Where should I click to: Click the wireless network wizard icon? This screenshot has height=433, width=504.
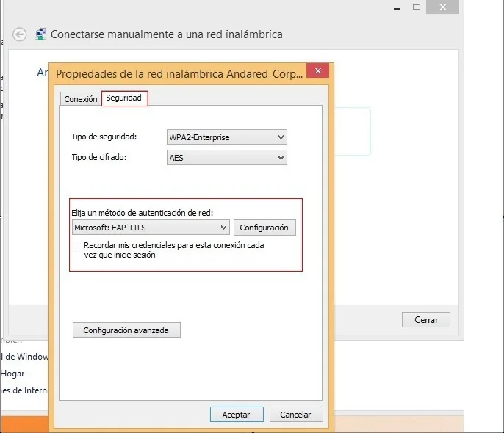41,34
